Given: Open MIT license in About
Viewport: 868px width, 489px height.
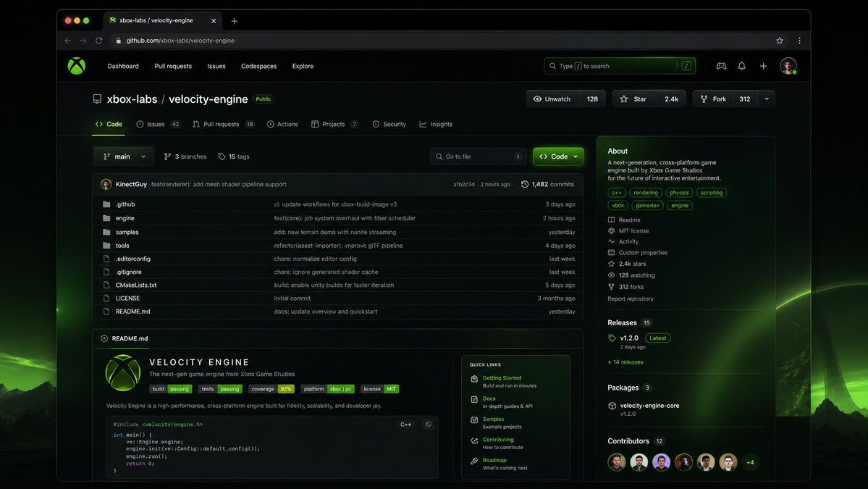Looking at the screenshot, I should [634, 231].
